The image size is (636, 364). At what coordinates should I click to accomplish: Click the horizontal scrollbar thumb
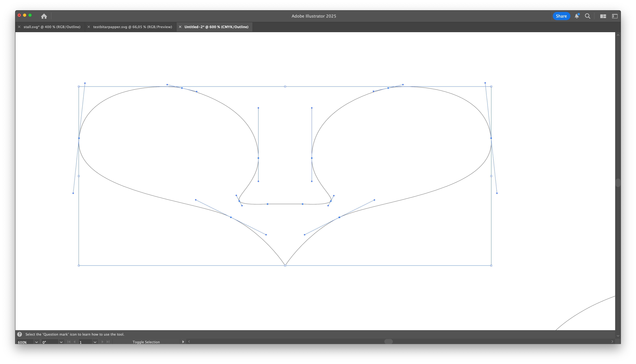[388, 342]
